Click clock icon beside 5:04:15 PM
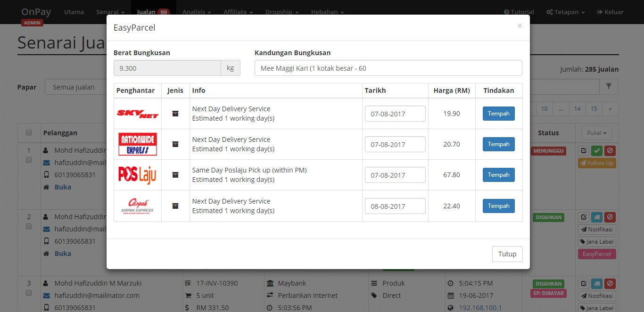The height and width of the screenshot is (312, 644). point(450,283)
